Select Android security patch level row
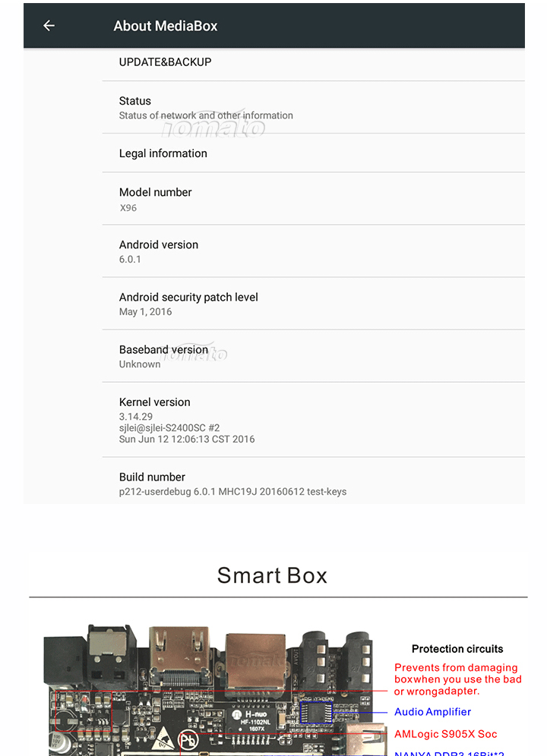547x756 pixels. [313, 304]
